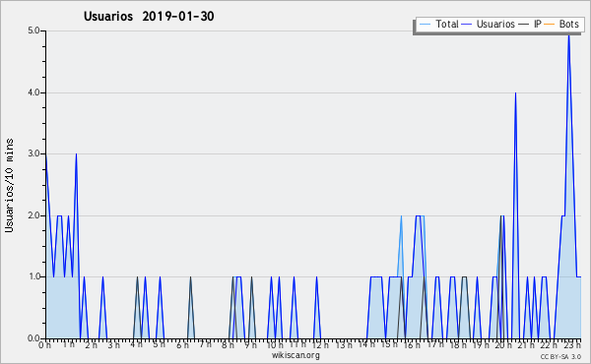Click the '22 h' x-axis label

tap(549, 345)
